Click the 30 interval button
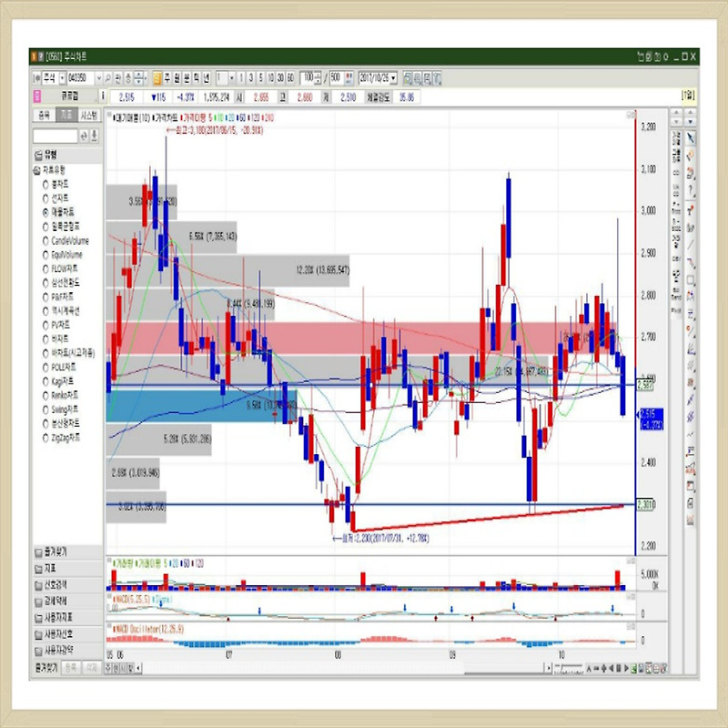The height and width of the screenshot is (728, 728). (280, 78)
